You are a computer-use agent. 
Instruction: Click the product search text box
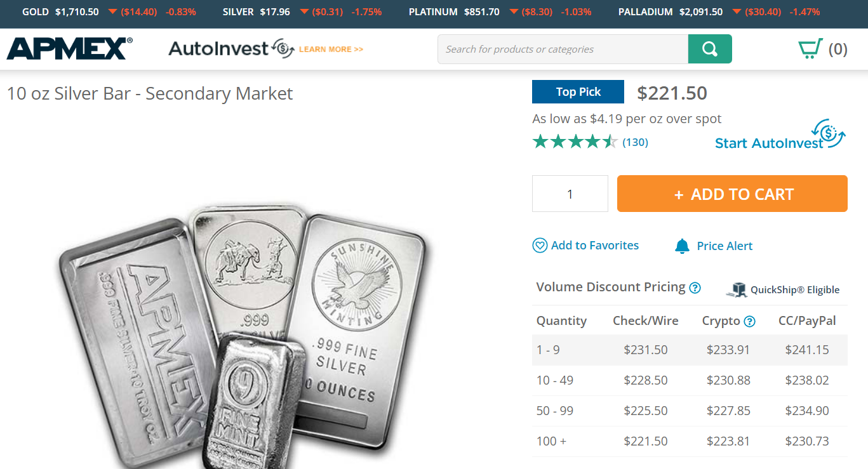pyautogui.click(x=563, y=49)
